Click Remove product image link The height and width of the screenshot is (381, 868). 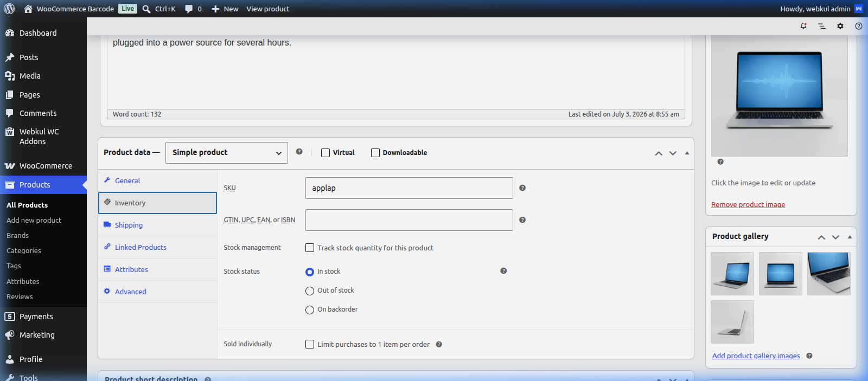[x=748, y=204]
